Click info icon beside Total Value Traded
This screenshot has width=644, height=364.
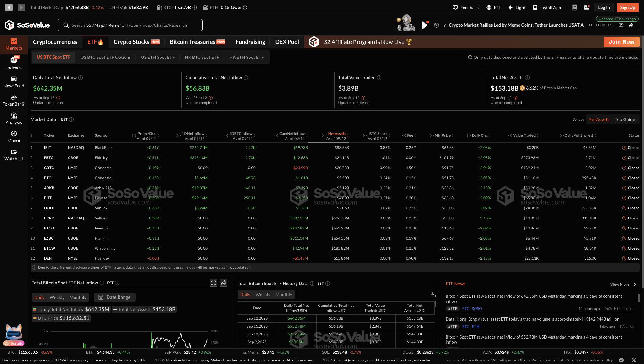pos(379,78)
